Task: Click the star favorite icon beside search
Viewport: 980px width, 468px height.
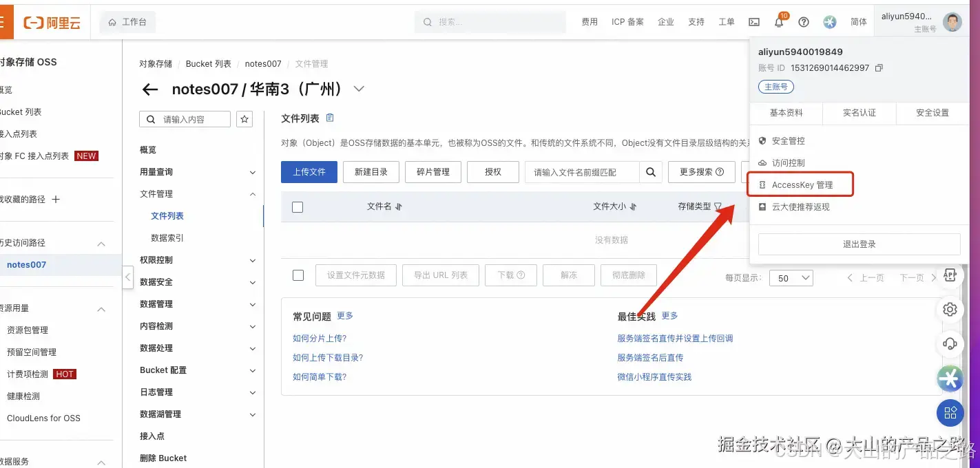Action: click(244, 119)
